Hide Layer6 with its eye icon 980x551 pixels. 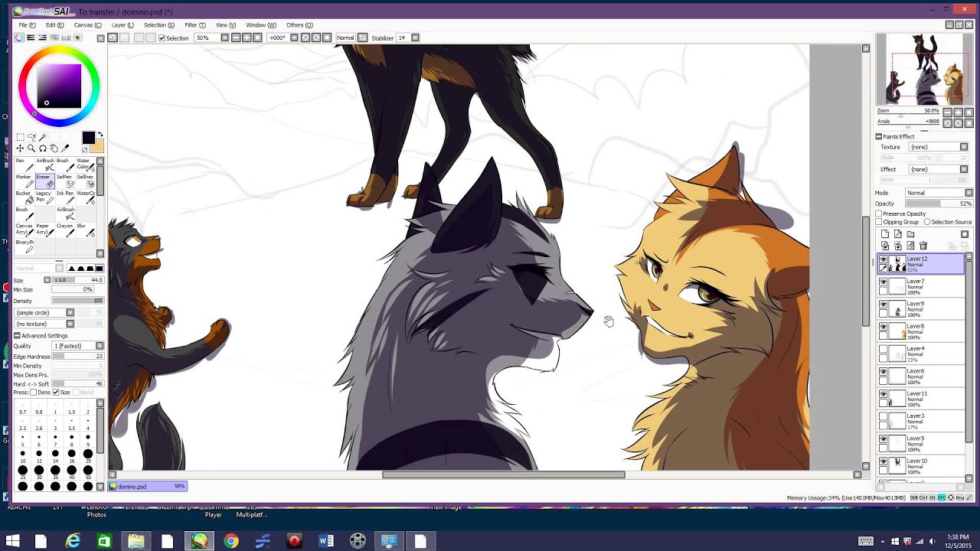[884, 373]
